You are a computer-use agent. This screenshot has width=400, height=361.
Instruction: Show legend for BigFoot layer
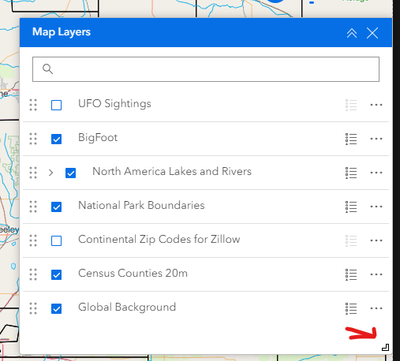(x=351, y=139)
